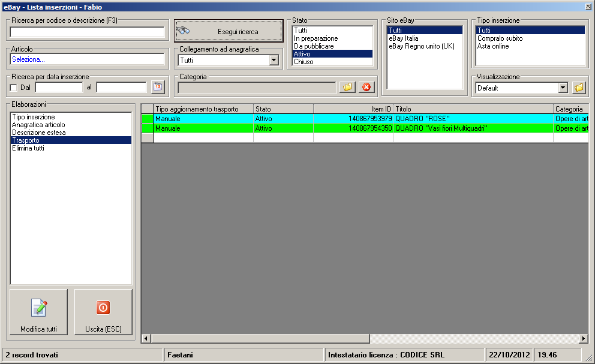Click the binoculars icon on Esegui ricerca
The width and height of the screenshot is (595, 364).
tap(184, 31)
